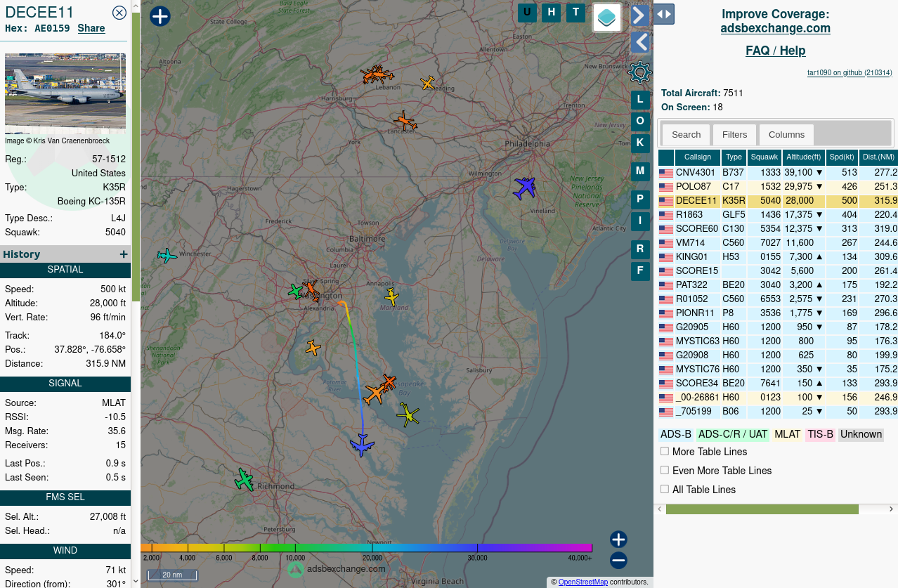Viewport: 898px width, 588px height.
Task: Click the MLAT source color legend
Action: 787,434
